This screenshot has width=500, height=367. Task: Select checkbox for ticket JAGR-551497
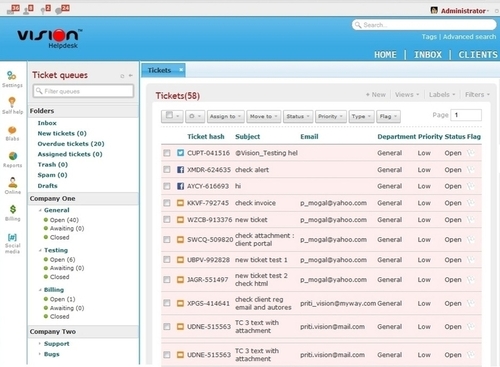[x=167, y=280]
